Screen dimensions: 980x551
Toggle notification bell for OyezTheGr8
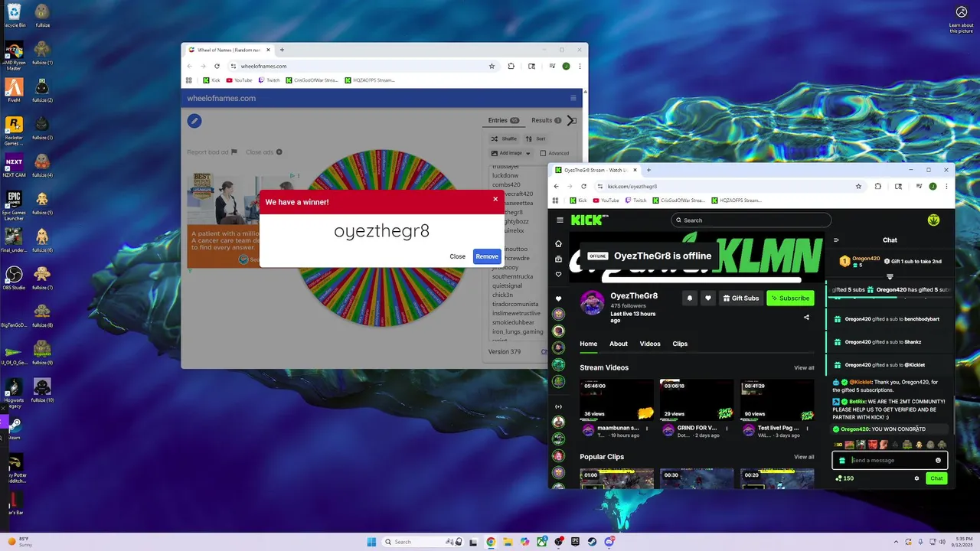tap(690, 298)
